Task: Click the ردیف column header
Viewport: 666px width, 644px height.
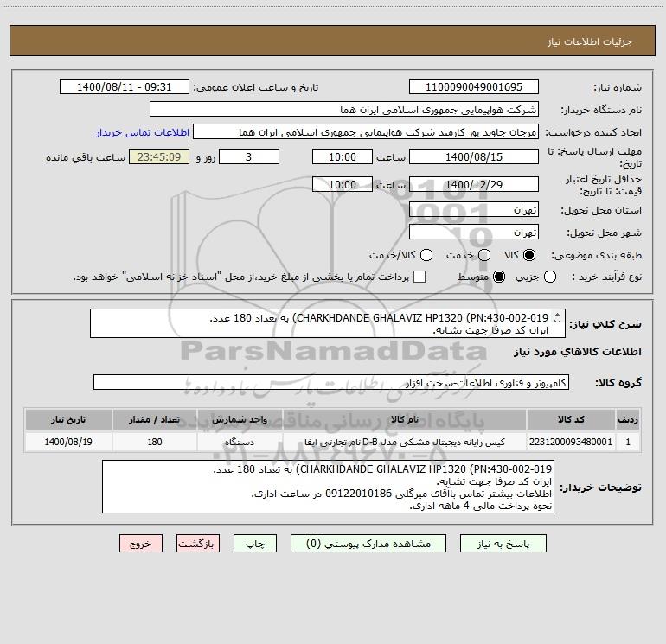Action: click(x=628, y=419)
